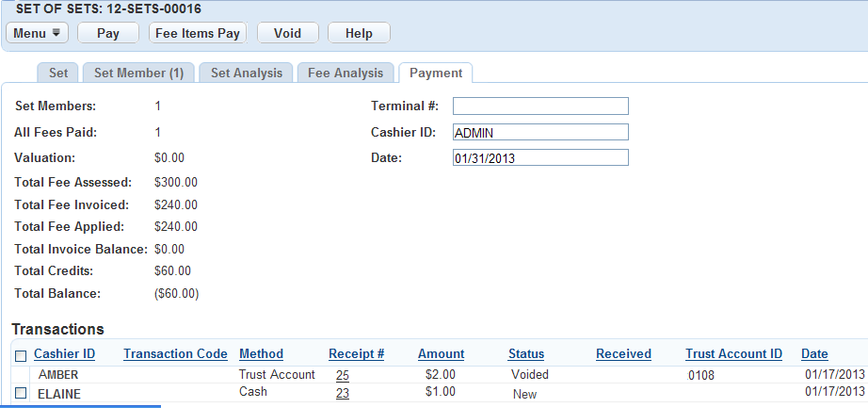Sort transactions by Transaction Code
Viewport: 868px width, 408px height.
click(175, 354)
